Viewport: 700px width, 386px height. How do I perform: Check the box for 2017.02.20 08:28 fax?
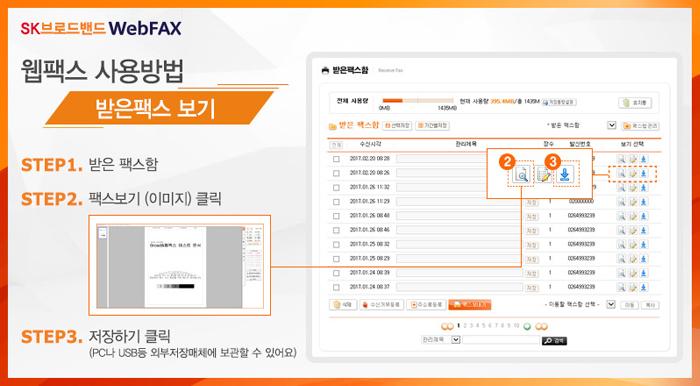point(336,159)
